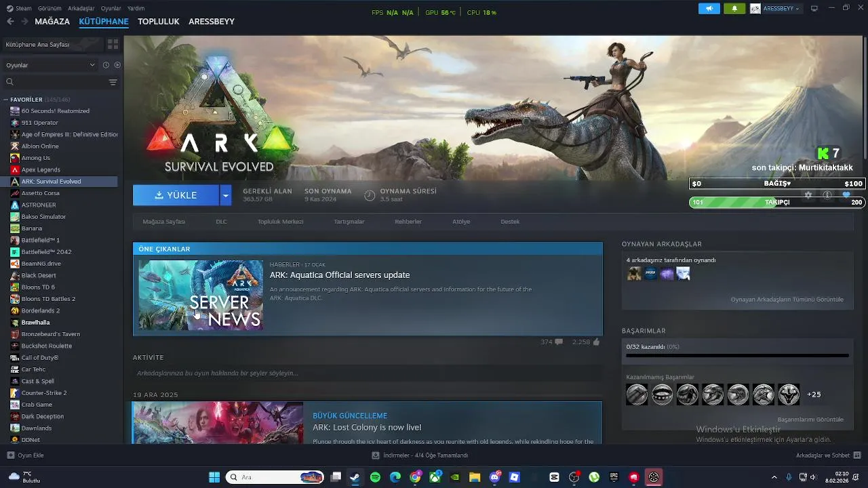Open the Yardım menu

coord(136,9)
